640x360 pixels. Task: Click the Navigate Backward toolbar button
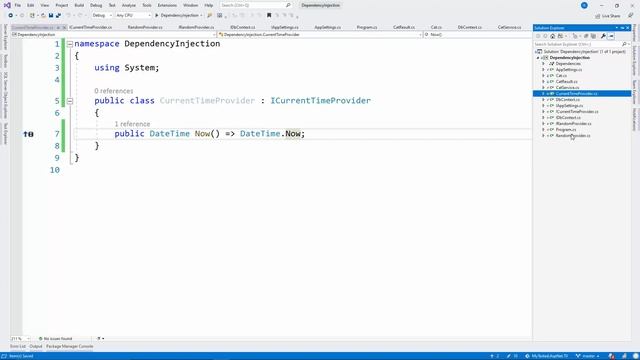(11, 16)
